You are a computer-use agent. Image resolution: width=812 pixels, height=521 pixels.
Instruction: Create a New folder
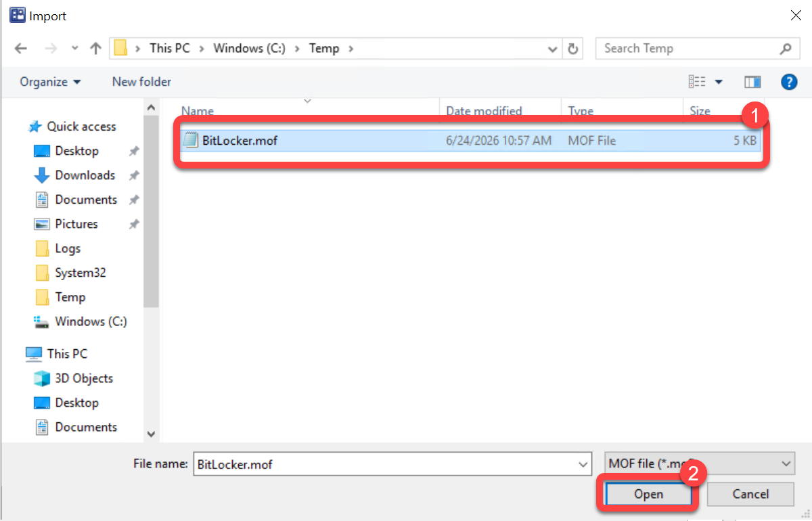pyautogui.click(x=141, y=82)
